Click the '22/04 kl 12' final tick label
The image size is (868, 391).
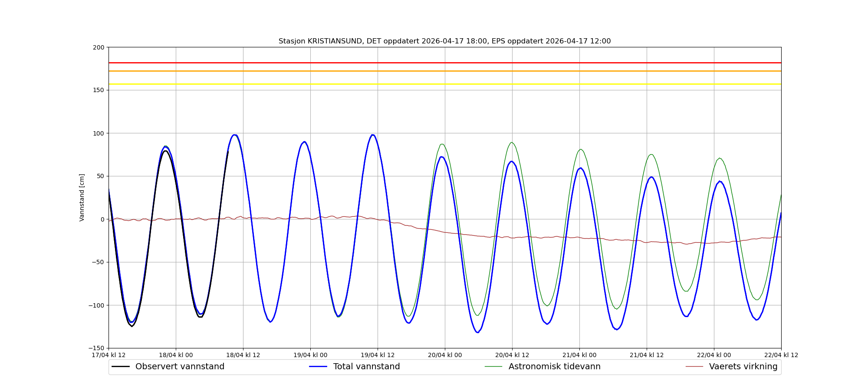pyautogui.click(x=781, y=355)
